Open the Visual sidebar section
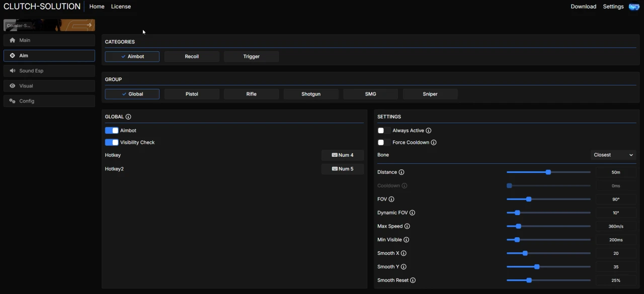This screenshot has height=294, width=644. (49, 86)
